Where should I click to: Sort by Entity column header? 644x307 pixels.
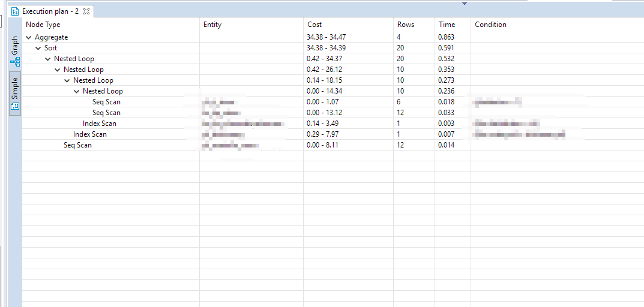(x=251, y=25)
